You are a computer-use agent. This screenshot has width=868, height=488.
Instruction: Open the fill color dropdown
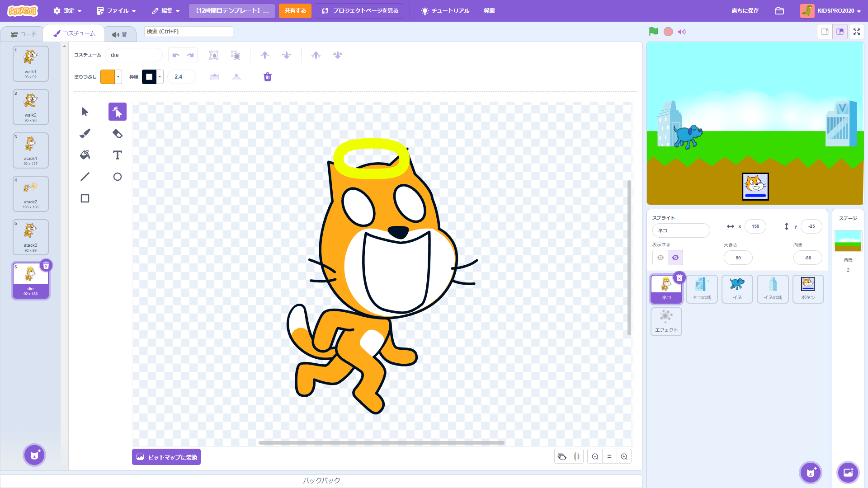(x=118, y=77)
